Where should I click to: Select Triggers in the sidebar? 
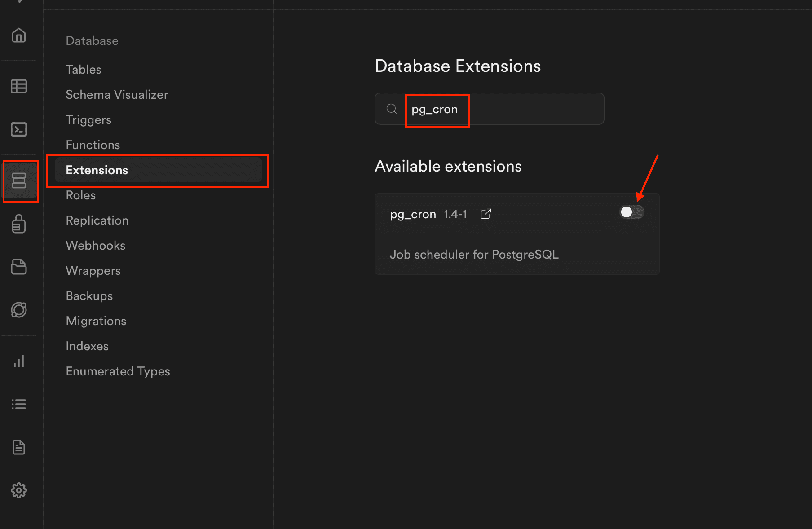[x=88, y=120]
